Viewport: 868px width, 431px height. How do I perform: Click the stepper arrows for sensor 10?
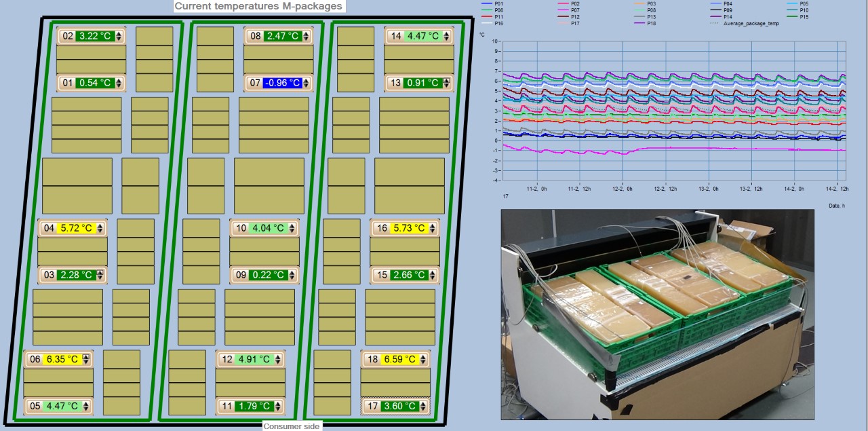(x=292, y=228)
